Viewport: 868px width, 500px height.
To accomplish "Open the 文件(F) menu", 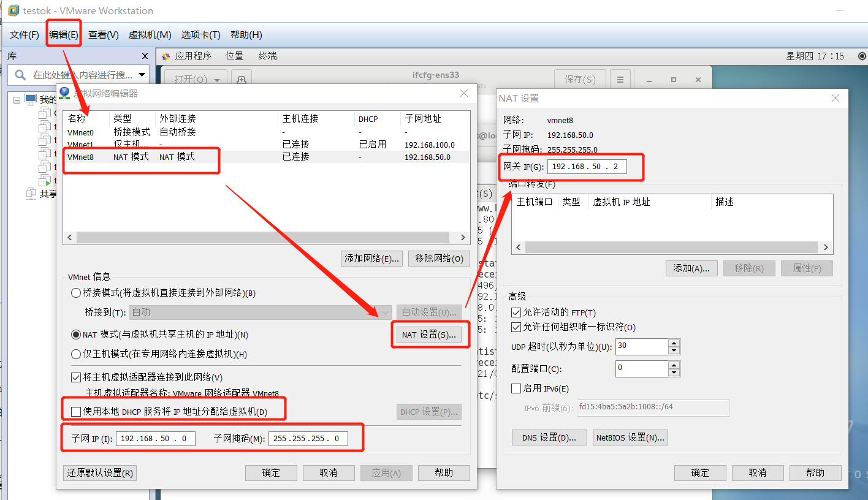I will pos(25,35).
